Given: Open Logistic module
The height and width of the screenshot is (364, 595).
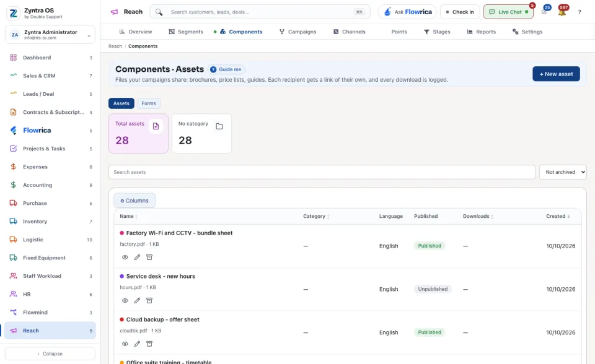Looking at the screenshot, I should pos(50,240).
